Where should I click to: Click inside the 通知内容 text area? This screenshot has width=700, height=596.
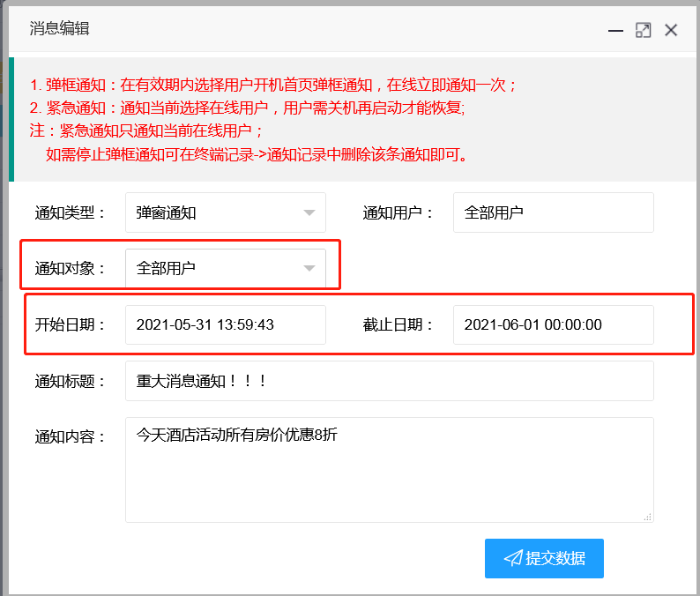(389, 469)
